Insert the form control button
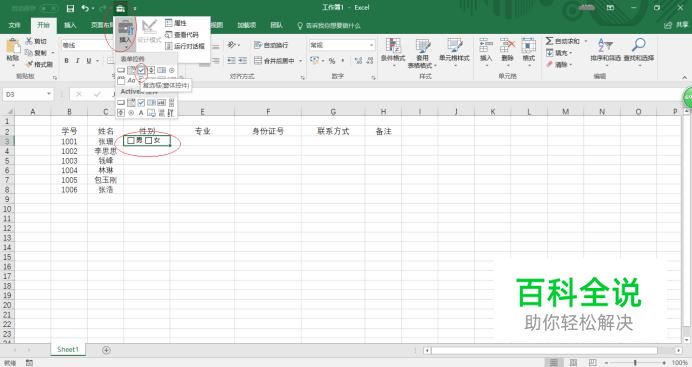The image size is (692, 367). (x=121, y=70)
